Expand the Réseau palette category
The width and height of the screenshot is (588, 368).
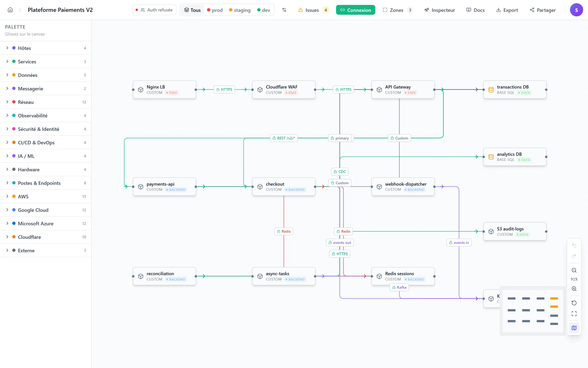click(x=46, y=102)
